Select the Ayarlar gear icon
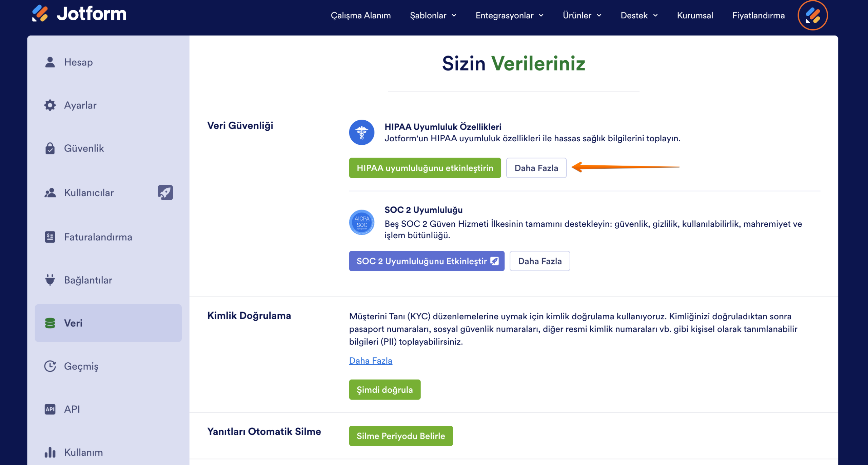This screenshot has width=868, height=465. [x=50, y=105]
